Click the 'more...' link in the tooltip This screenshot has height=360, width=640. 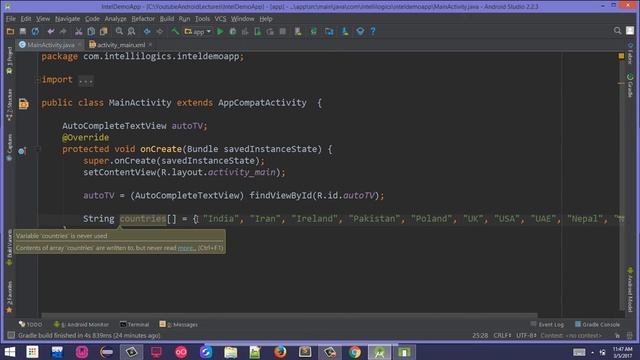coord(187,248)
